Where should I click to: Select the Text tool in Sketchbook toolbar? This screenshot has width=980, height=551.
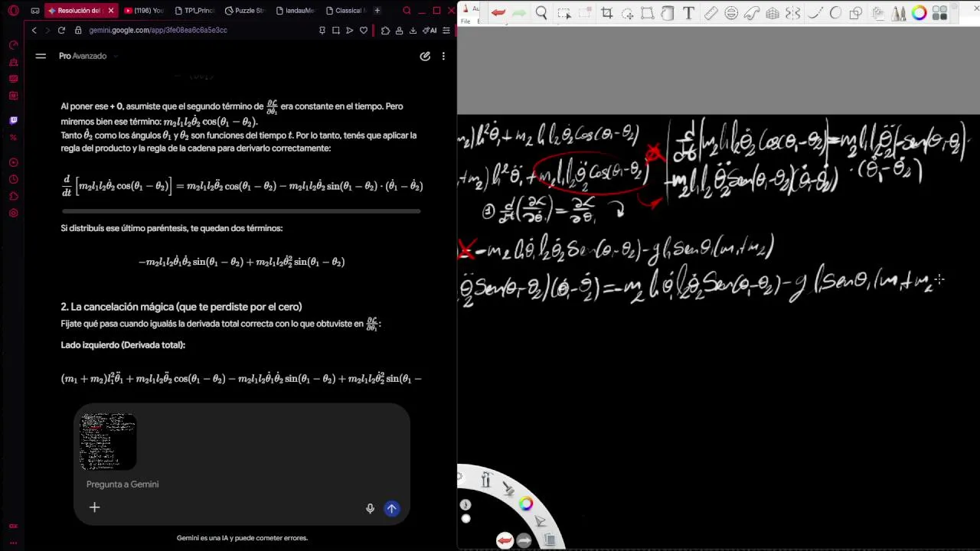(688, 13)
